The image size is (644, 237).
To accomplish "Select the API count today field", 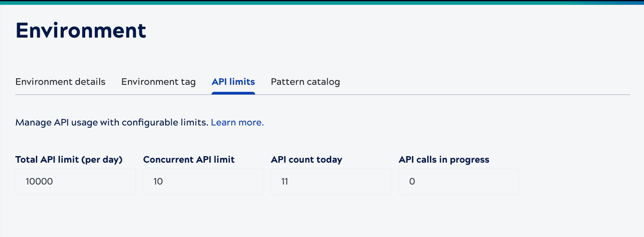I will (x=331, y=181).
